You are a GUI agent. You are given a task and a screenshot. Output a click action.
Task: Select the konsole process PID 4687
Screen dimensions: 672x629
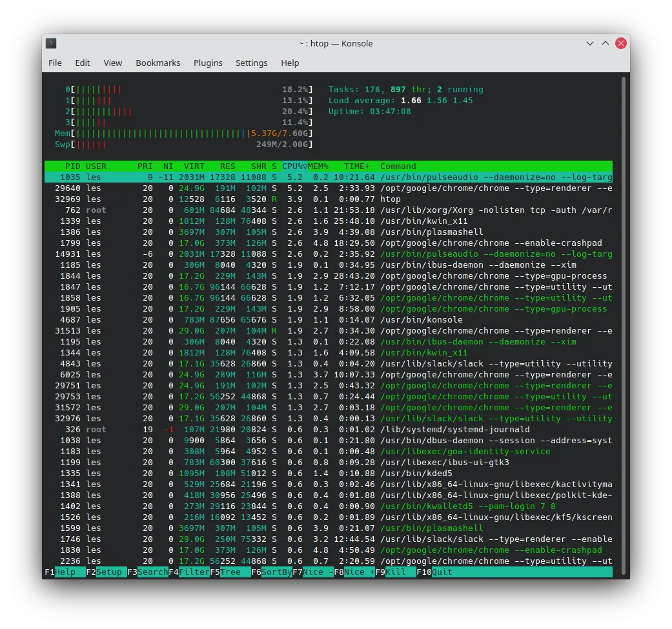click(329, 320)
